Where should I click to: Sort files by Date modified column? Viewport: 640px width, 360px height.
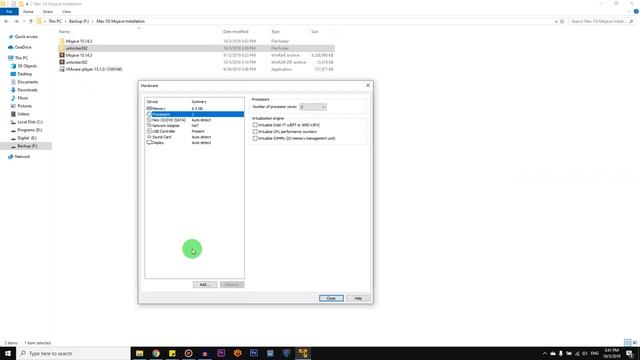point(236,31)
